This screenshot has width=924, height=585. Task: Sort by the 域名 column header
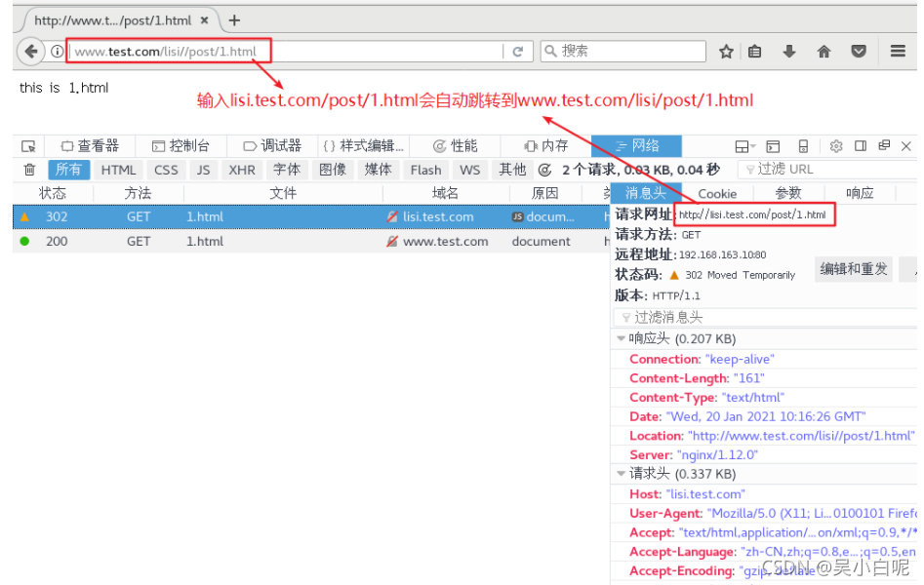(446, 193)
